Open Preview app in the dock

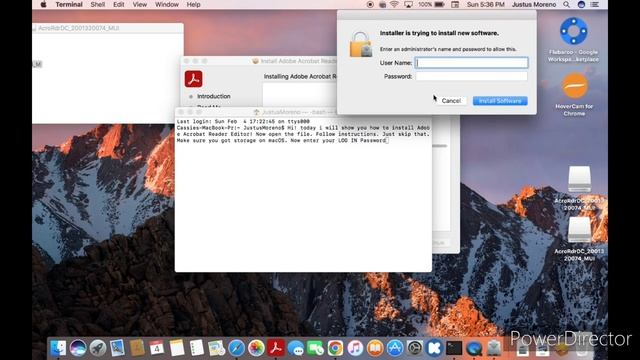(118, 348)
